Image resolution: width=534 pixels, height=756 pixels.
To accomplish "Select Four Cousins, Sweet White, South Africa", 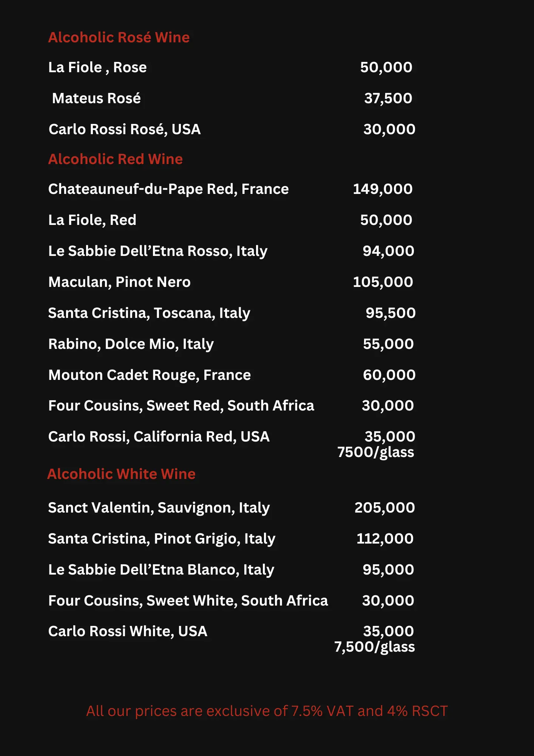I will point(188,601).
